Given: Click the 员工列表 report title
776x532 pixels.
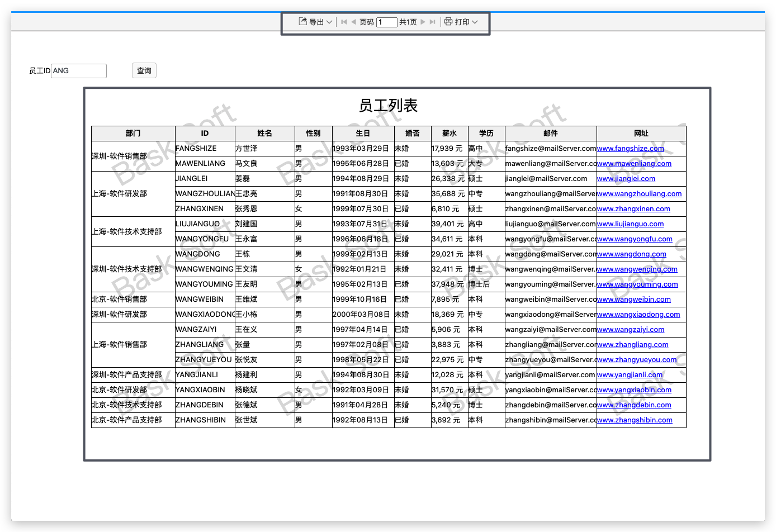Looking at the screenshot, I should (389, 106).
